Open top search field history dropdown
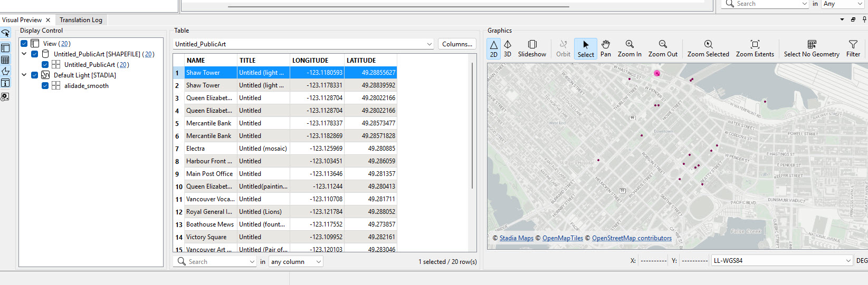Viewport: 868px width, 285px height. click(805, 4)
